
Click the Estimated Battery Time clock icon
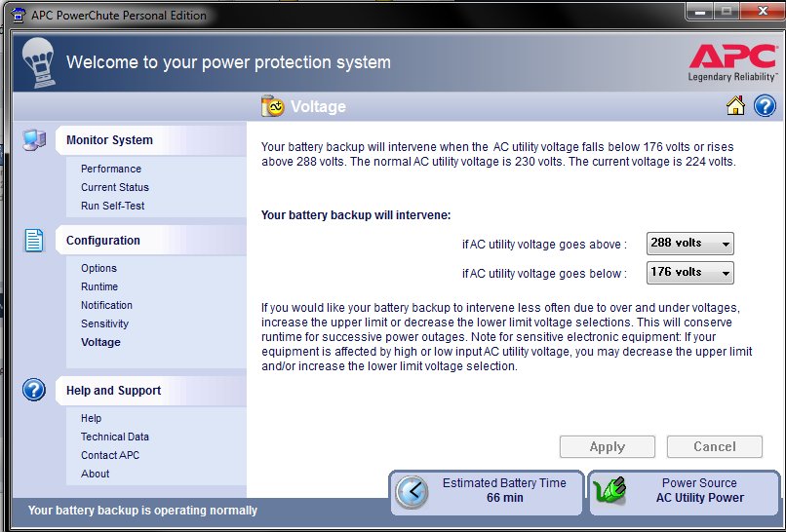pyautogui.click(x=412, y=492)
